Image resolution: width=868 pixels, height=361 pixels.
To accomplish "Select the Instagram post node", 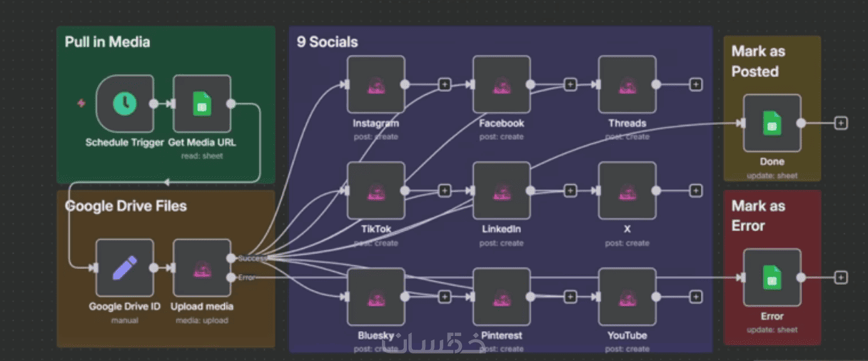I will [x=376, y=84].
